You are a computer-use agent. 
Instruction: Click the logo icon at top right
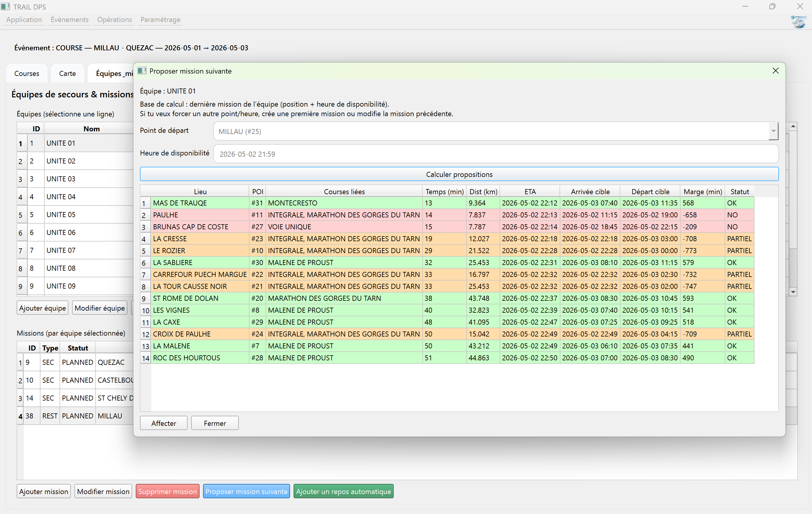799,22
